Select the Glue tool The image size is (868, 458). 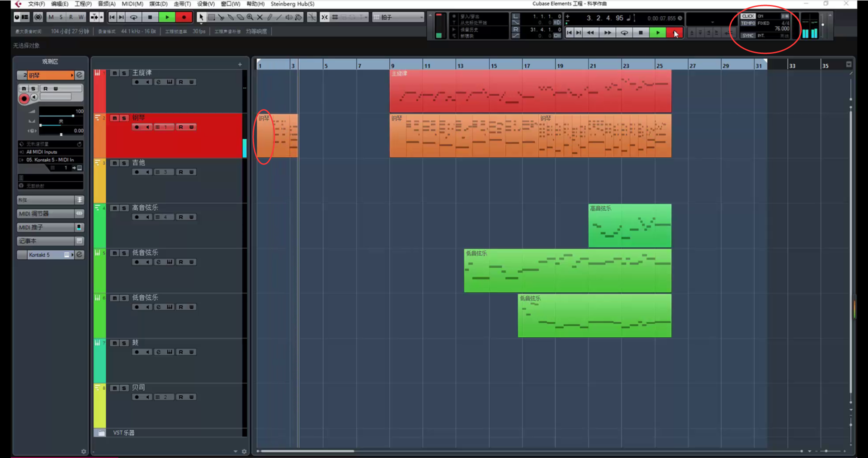click(x=231, y=17)
